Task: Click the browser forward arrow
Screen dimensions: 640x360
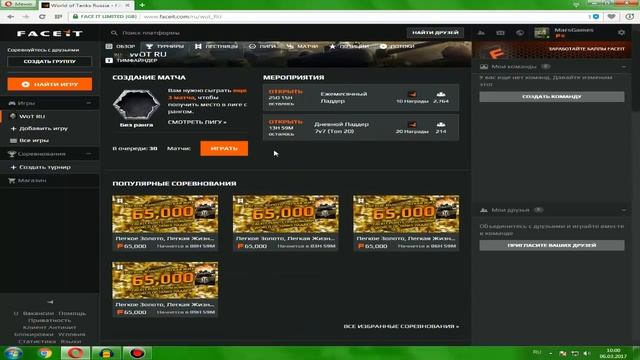Action: 26,17
